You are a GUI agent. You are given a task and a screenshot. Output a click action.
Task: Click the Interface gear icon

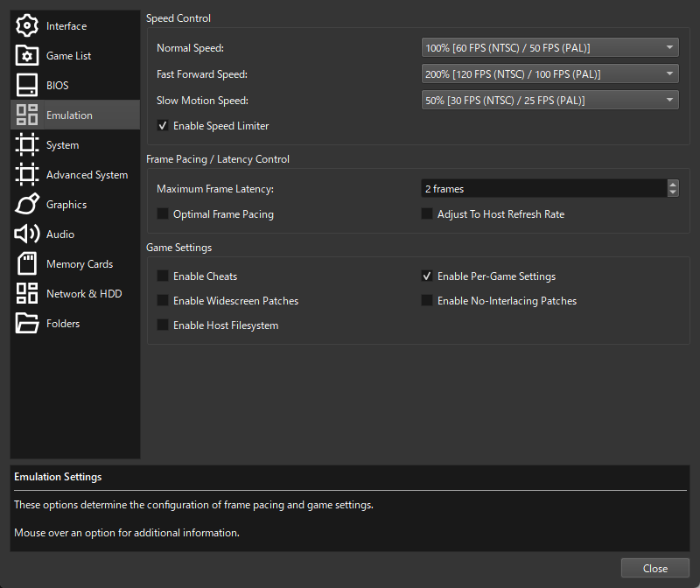tap(27, 26)
